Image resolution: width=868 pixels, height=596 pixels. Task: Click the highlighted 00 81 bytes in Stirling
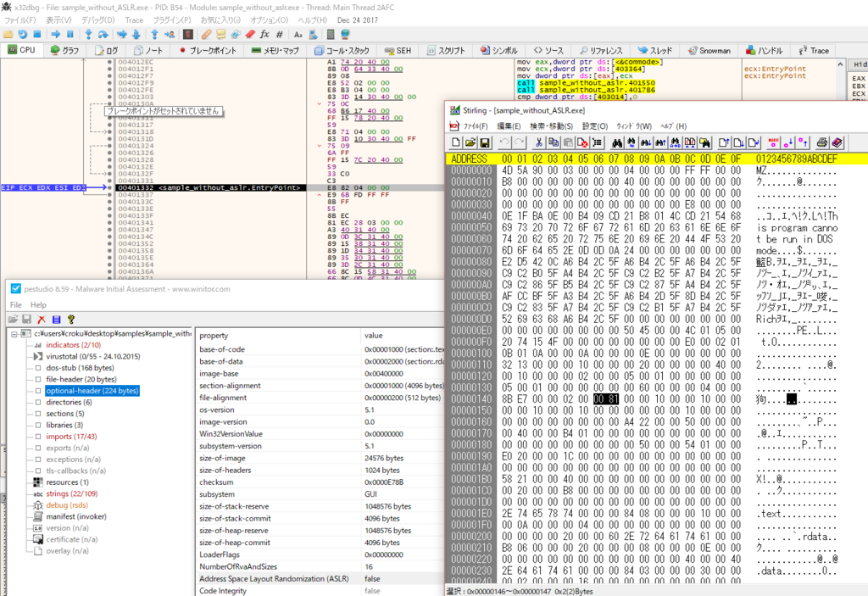click(x=605, y=398)
